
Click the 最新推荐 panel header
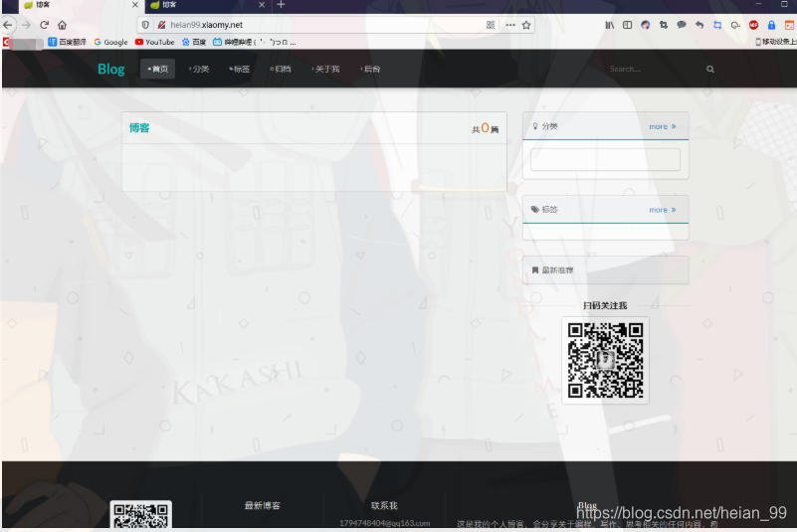[605, 269]
